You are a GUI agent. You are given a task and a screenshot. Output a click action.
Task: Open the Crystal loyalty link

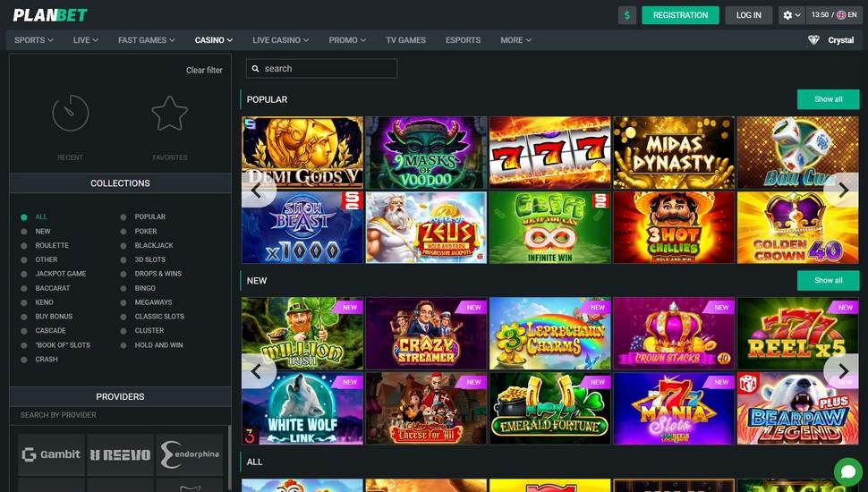pos(841,40)
